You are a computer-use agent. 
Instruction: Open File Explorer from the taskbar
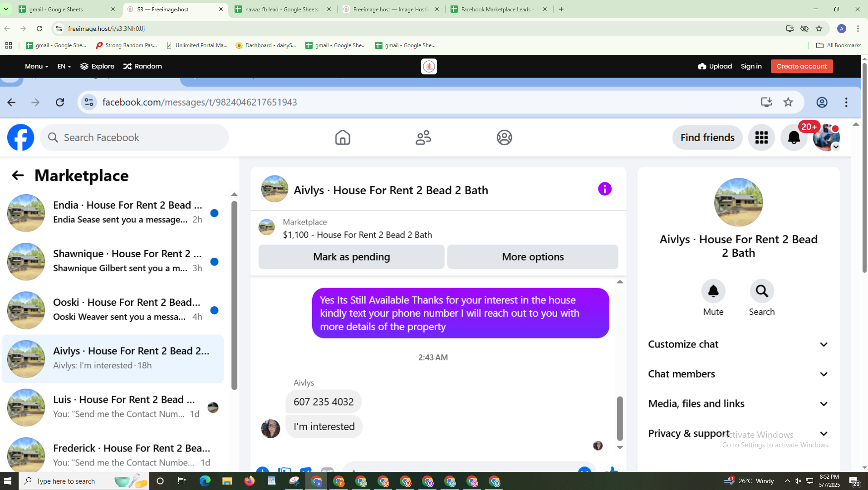click(x=227, y=481)
